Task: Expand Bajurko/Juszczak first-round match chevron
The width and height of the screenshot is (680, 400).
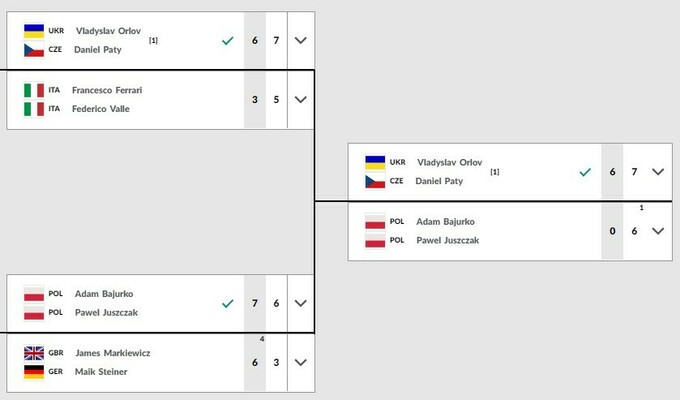Action: tap(300, 303)
